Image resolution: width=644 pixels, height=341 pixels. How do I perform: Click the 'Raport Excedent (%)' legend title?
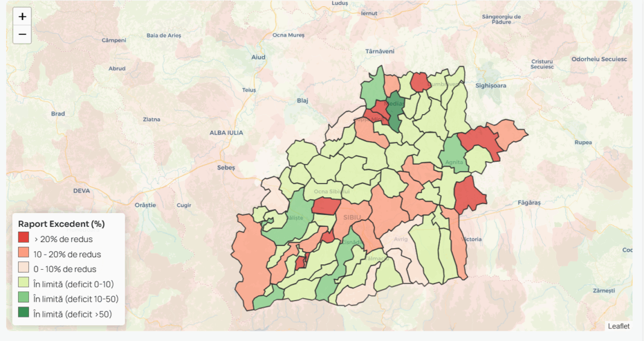coord(62,224)
